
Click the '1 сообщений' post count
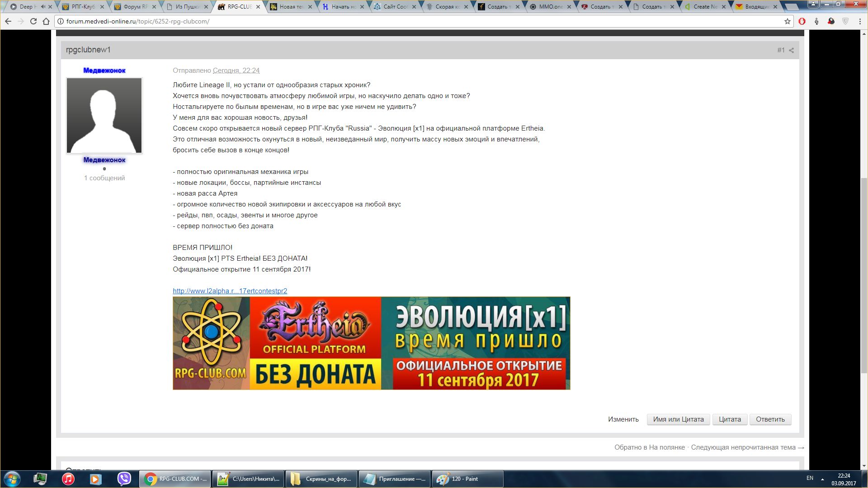coord(104,178)
